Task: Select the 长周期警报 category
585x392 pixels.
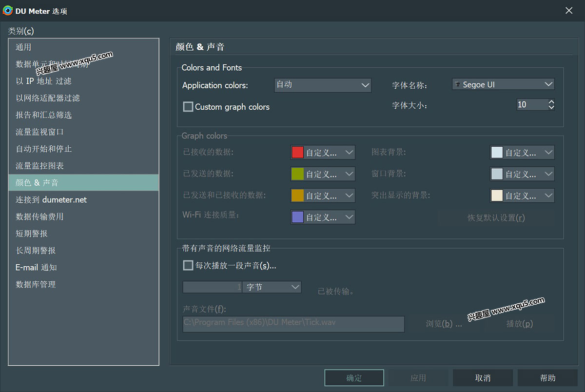Action: coord(83,250)
